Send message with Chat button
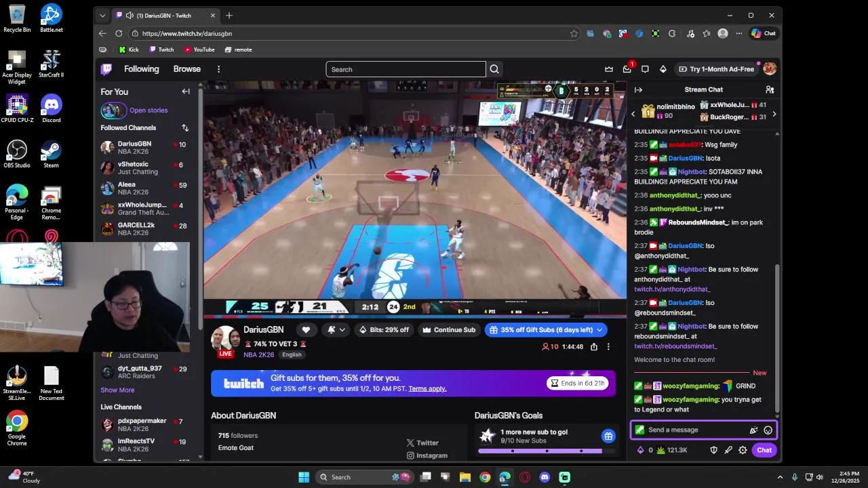868x488 pixels. [x=764, y=450]
